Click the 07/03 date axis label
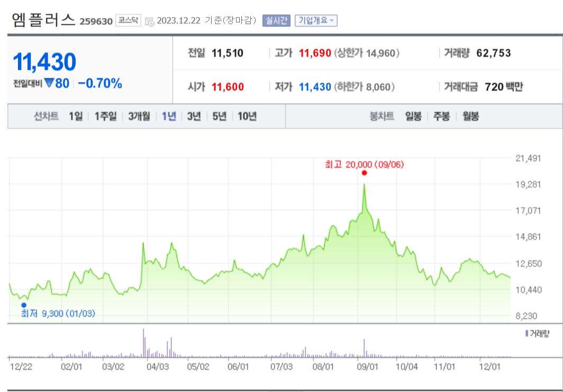The image size is (563, 392). click(x=282, y=367)
